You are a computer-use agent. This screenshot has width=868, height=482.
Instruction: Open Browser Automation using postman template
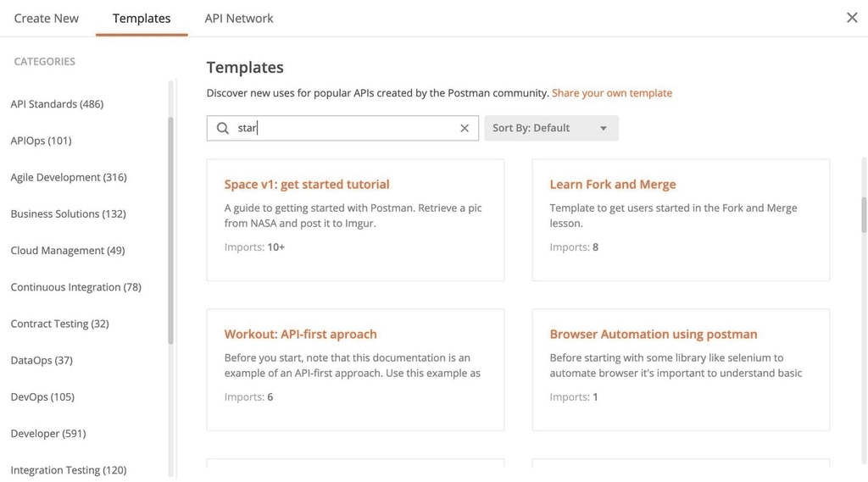click(654, 334)
